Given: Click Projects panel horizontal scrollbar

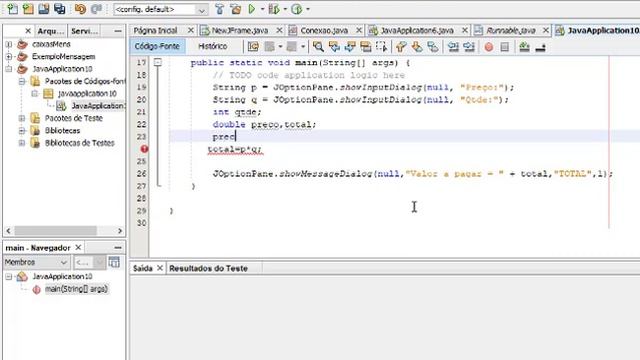Looking at the screenshot, I should click(64, 231).
